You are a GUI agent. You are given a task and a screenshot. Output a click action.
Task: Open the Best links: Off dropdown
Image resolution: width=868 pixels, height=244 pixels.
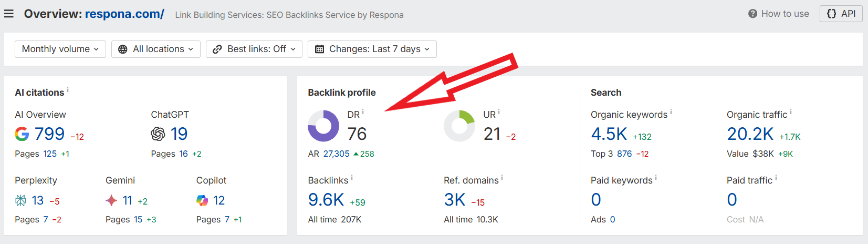[254, 49]
